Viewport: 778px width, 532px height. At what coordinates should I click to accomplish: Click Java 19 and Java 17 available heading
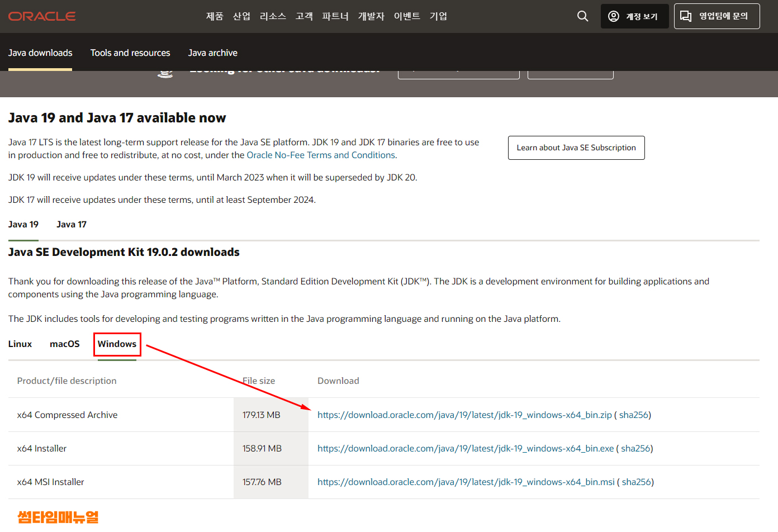click(117, 118)
